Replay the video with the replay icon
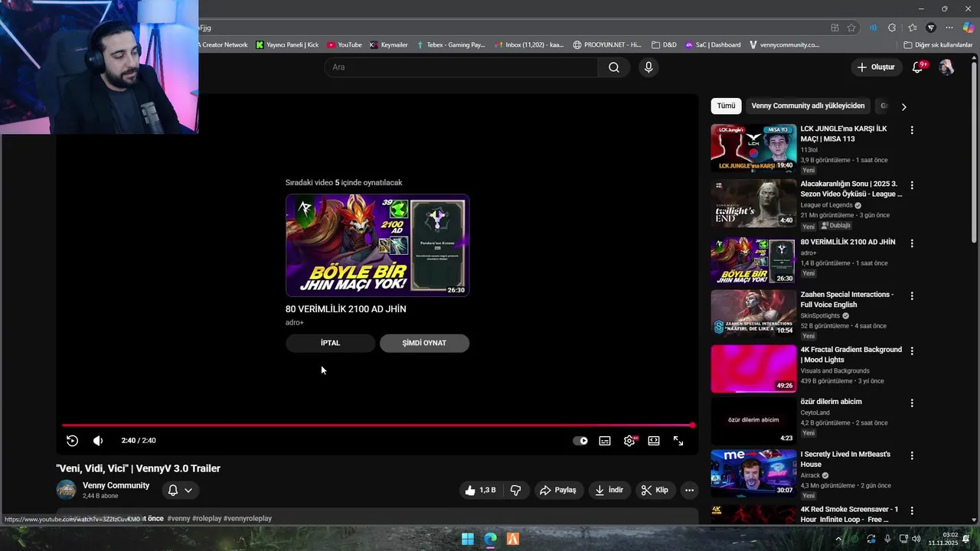Viewport: 980px width, 551px height. (x=72, y=441)
